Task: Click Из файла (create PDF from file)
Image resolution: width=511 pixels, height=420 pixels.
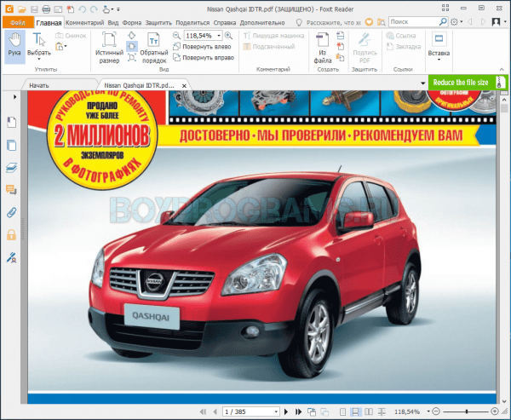Action: click(x=323, y=48)
